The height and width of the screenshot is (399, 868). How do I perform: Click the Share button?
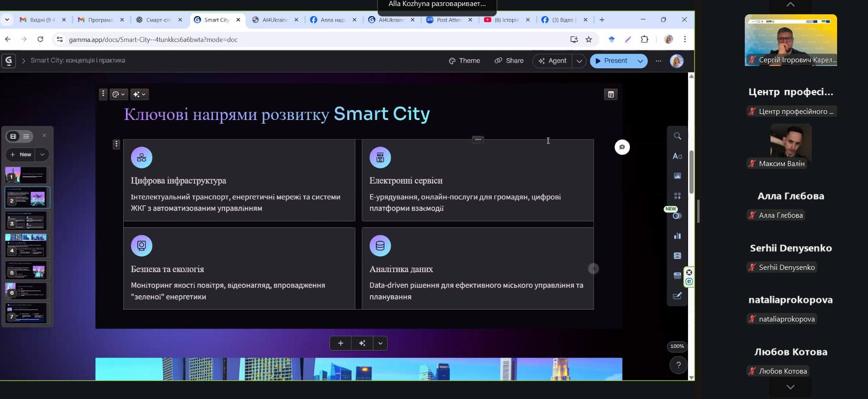pos(509,61)
